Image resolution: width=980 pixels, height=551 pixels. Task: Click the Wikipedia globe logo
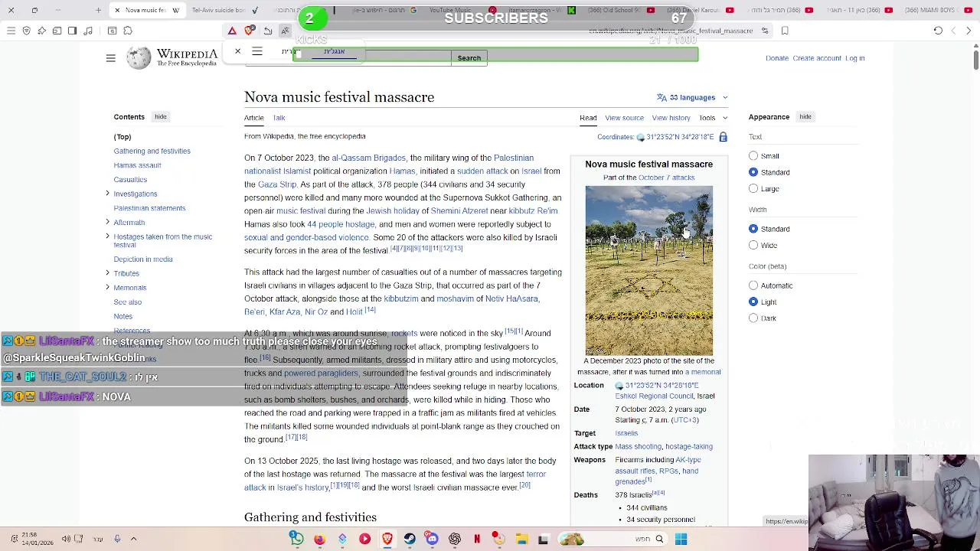[139, 58]
